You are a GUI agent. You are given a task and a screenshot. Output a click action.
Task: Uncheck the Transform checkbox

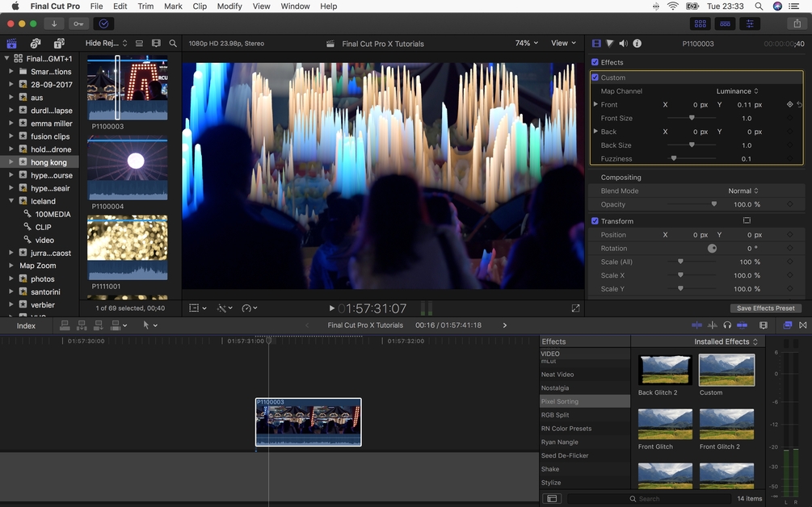coord(595,221)
